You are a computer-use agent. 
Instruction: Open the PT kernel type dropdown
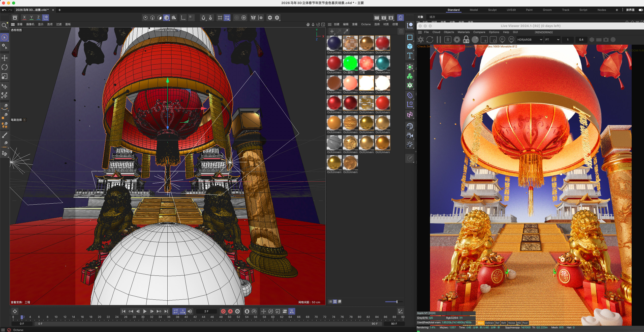click(x=552, y=40)
